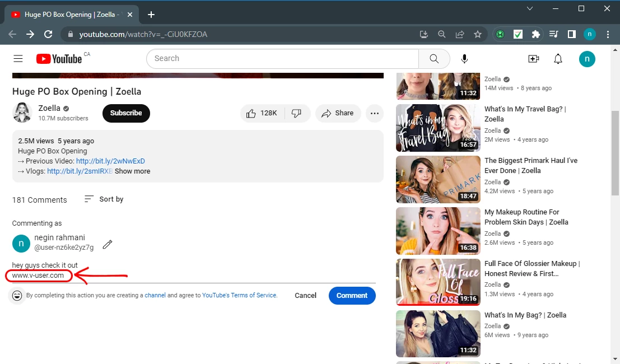
Task: Click into the comment text field
Action: tap(194, 270)
